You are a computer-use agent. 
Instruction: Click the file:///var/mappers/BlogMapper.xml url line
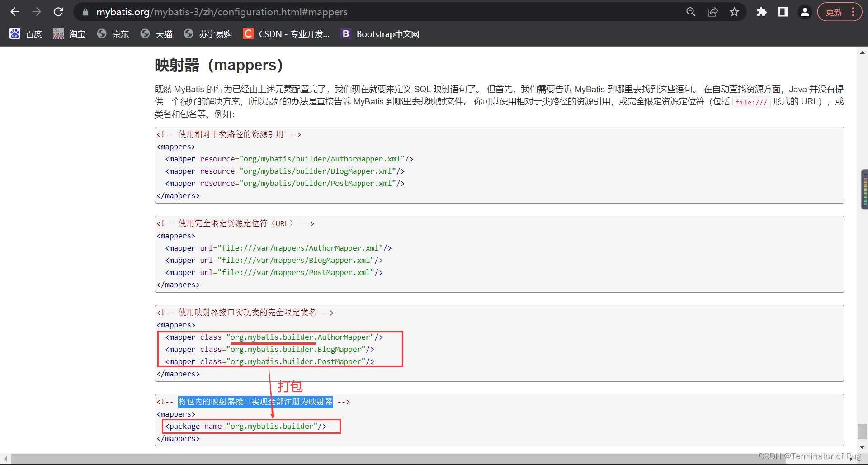point(274,260)
